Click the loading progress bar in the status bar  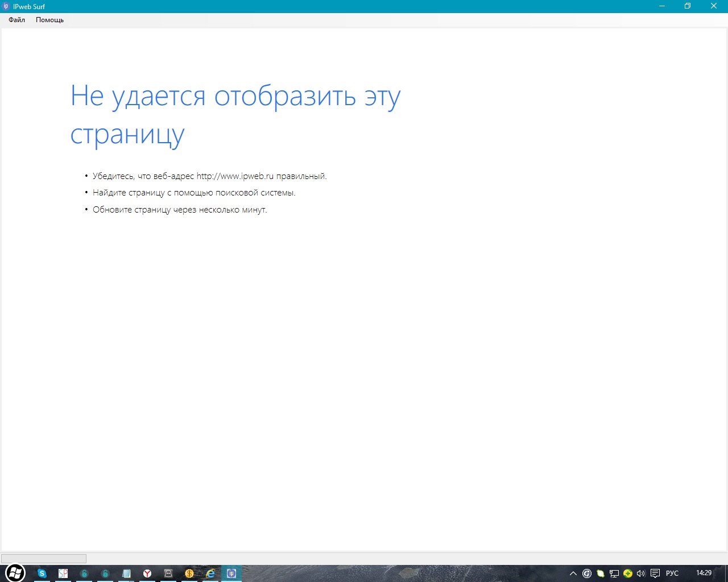click(44, 559)
